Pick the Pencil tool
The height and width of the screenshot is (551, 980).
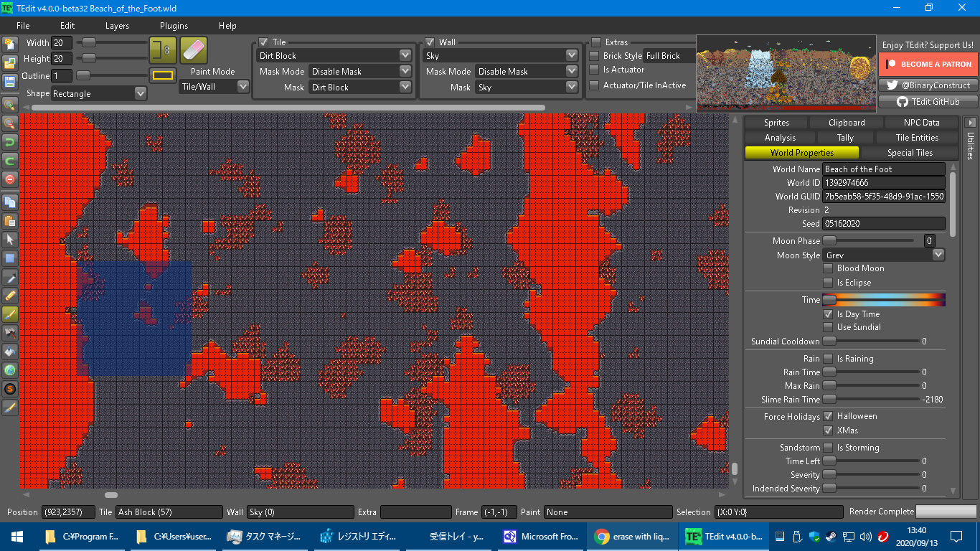(x=10, y=296)
